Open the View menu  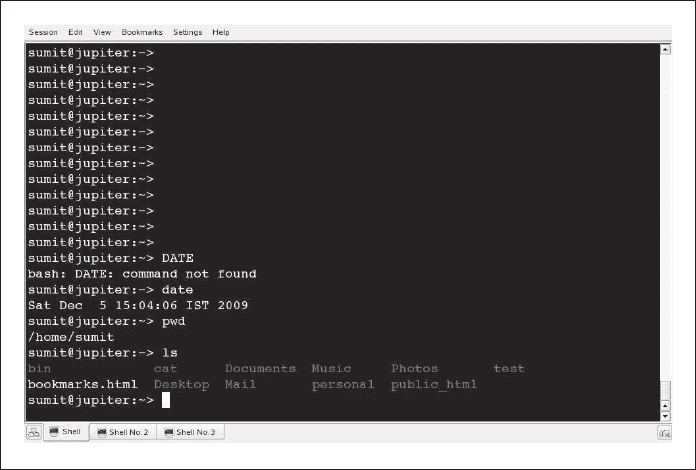(x=102, y=32)
